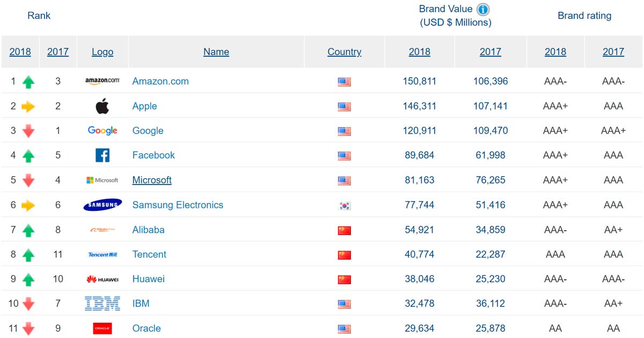The image size is (644, 338).
Task: Sort by Logo column header
Action: point(103,52)
